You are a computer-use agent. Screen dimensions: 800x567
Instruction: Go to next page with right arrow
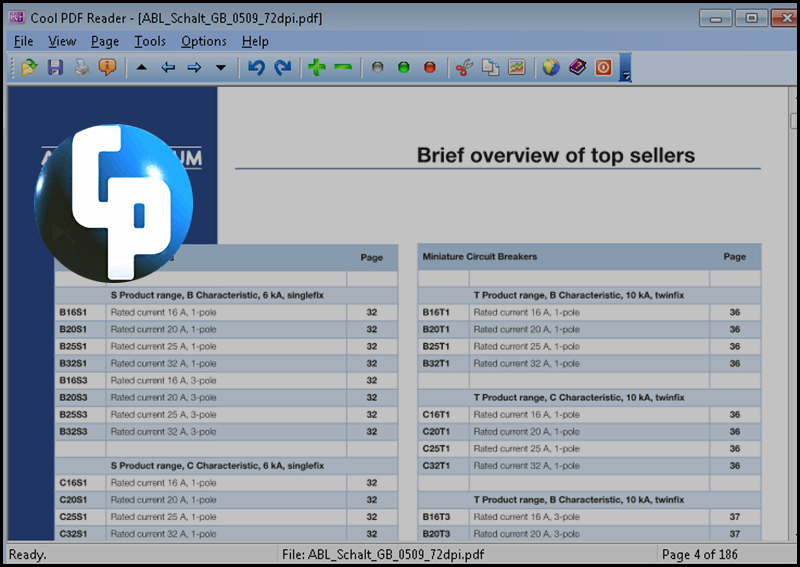(x=194, y=67)
